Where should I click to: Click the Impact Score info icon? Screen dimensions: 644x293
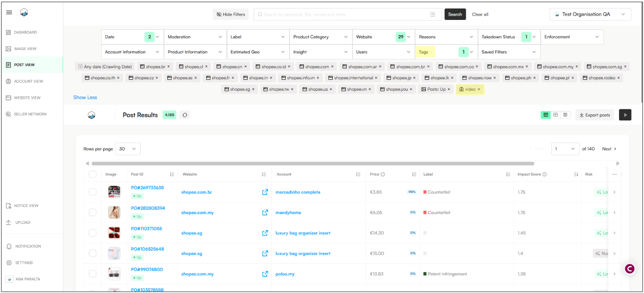[x=544, y=174]
